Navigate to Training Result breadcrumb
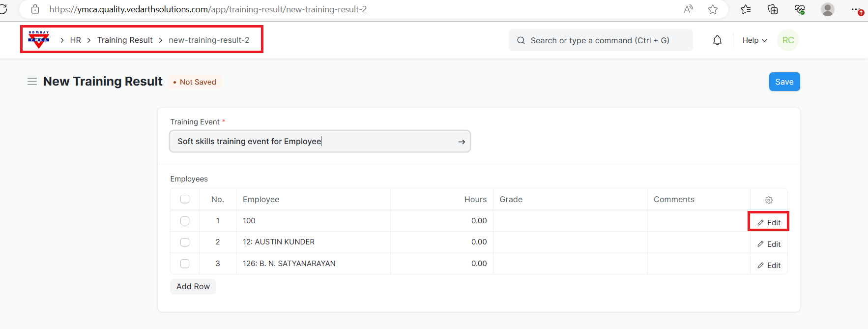This screenshot has height=329, width=868. 125,40
